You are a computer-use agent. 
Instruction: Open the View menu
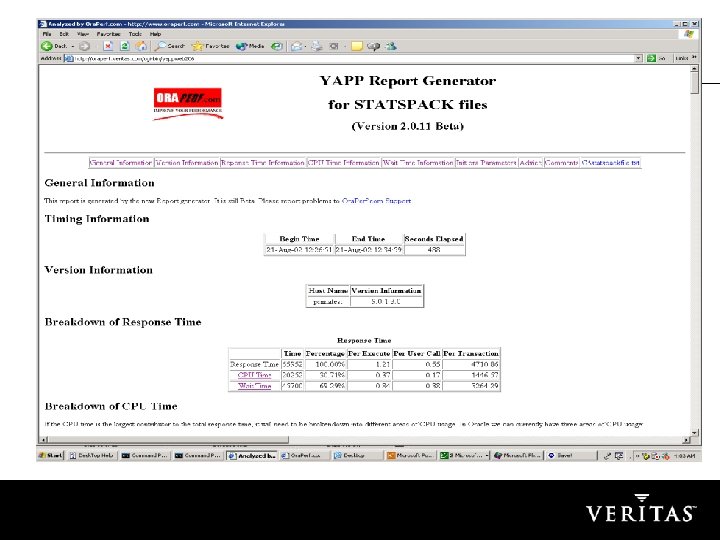coord(83,34)
